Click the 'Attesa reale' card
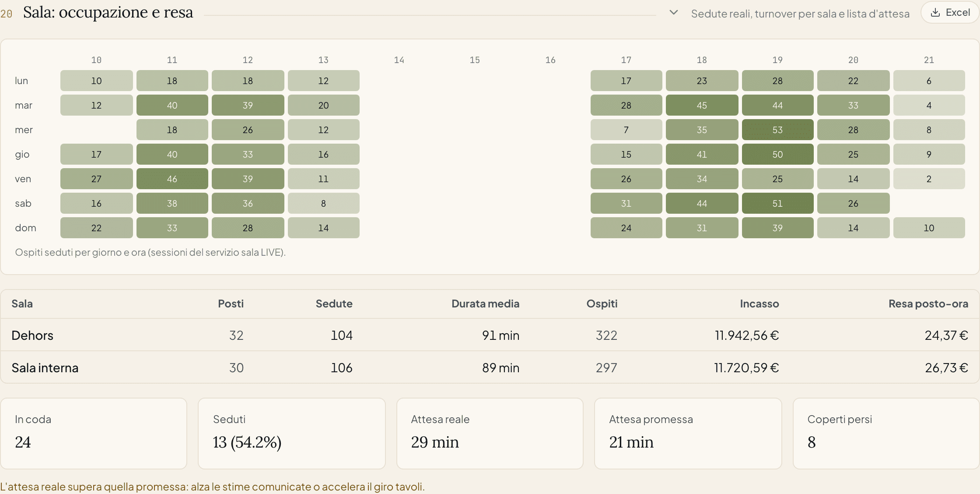The height and width of the screenshot is (494, 980). pyautogui.click(x=490, y=434)
